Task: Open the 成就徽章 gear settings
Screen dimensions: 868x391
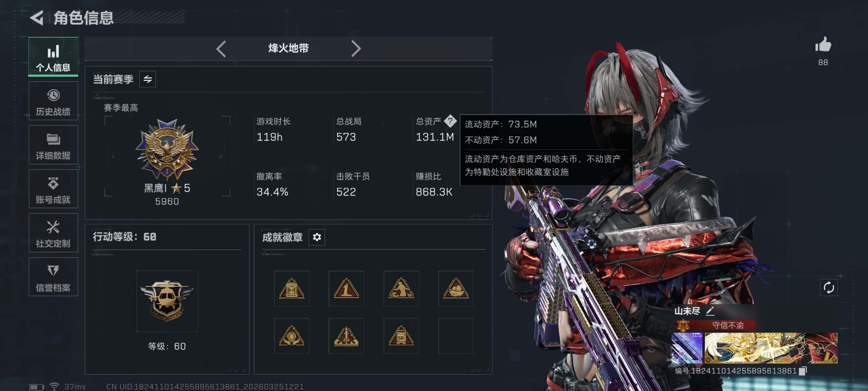Action: tap(317, 237)
